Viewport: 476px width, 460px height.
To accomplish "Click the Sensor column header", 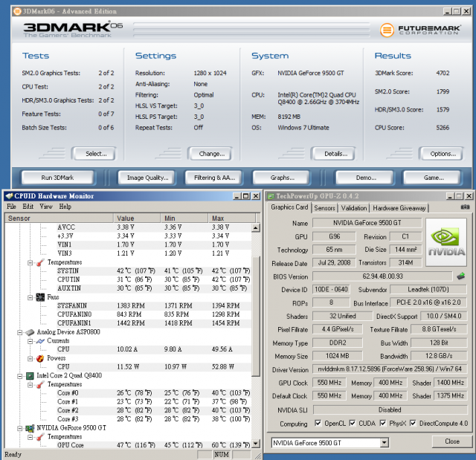I will click(x=59, y=218).
